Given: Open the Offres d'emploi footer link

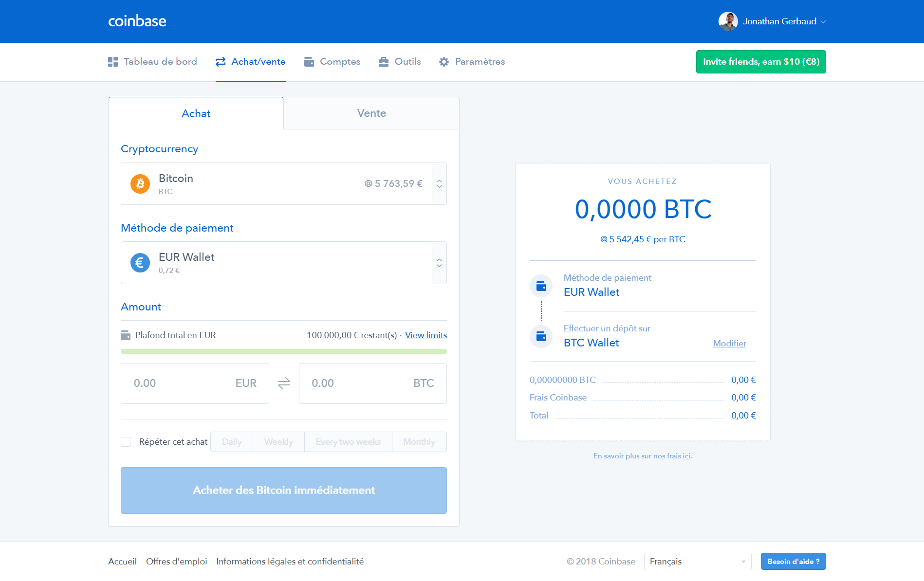Looking at the screenshot, I should coord(177,562).
